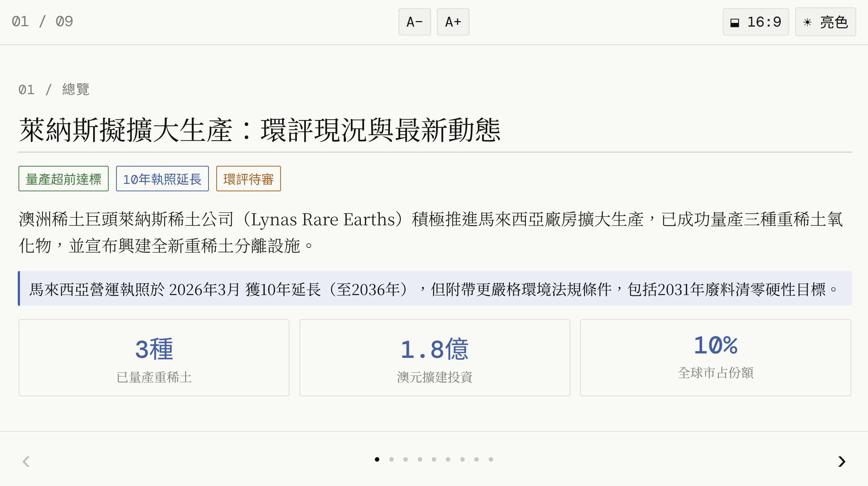Open the 10% 全球市占份額 stat card
The image size is (868, 486).
tap(715, 357)
